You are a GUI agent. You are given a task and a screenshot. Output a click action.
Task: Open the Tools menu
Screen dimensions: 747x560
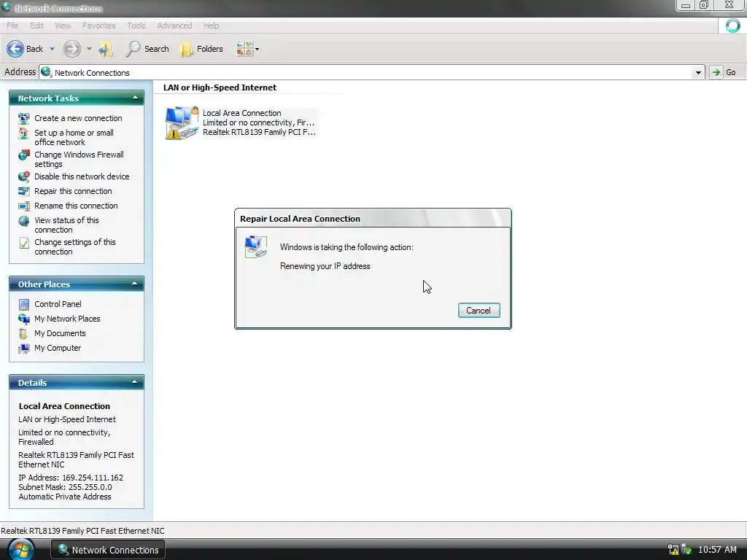(136, 26)
